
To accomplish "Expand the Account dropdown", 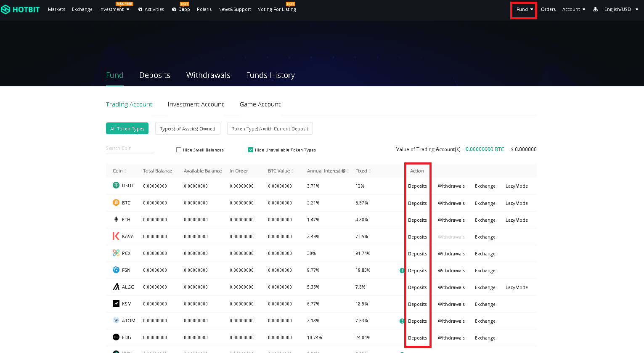I will coord(574,9).
